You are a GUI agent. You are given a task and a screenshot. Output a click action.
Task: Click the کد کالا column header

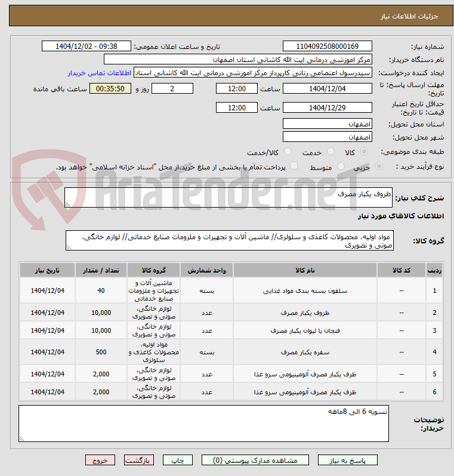(401, 270)
